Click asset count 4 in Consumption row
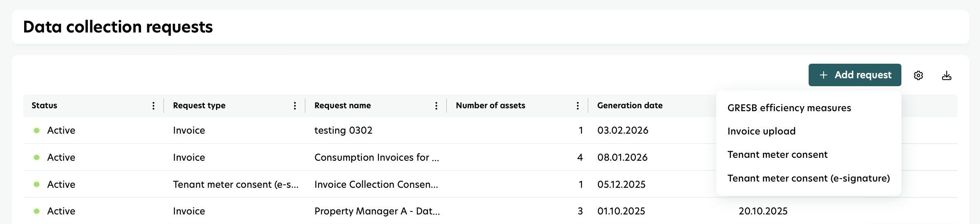Image resolution: width=980 pixels, height=224 pixels. click(580, 157)
